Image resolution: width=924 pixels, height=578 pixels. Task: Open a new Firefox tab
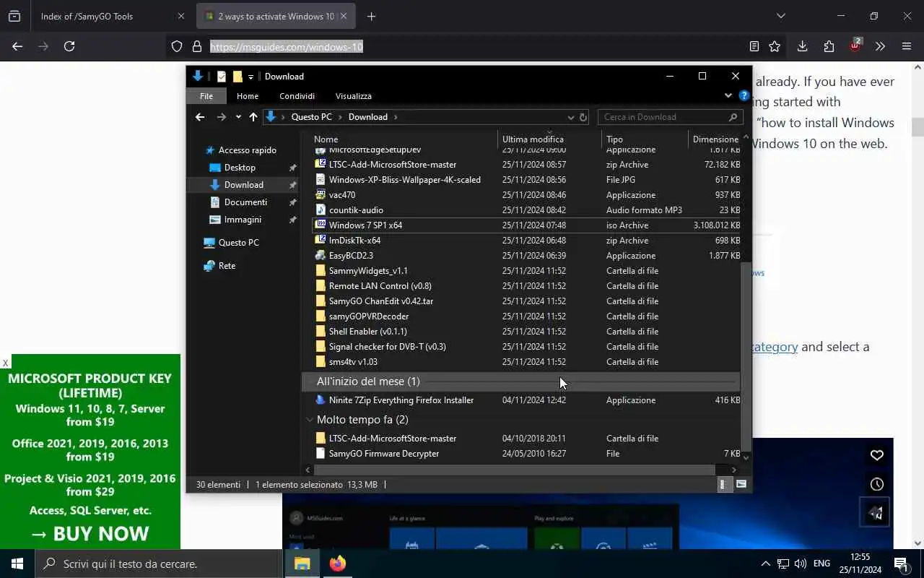pyautogui.click(x=371, y=17)
